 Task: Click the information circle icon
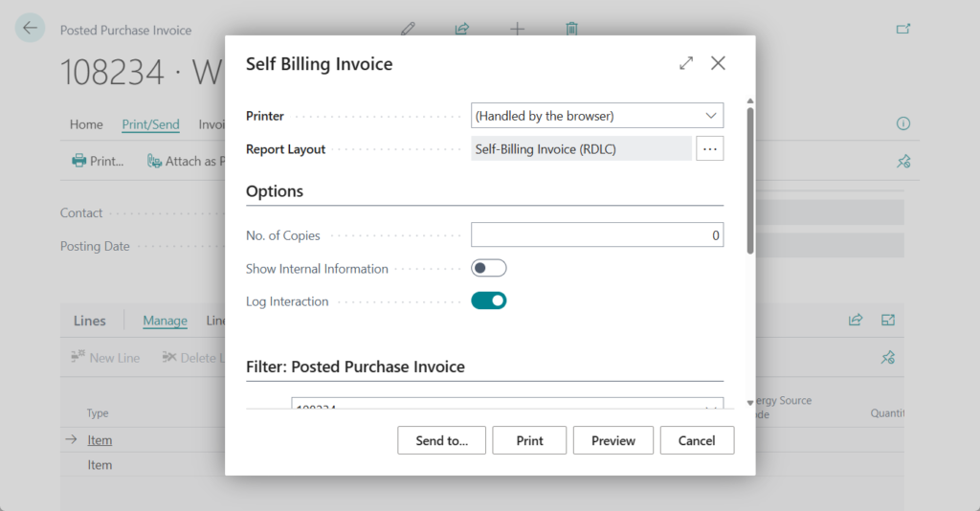tap(902, 123)
